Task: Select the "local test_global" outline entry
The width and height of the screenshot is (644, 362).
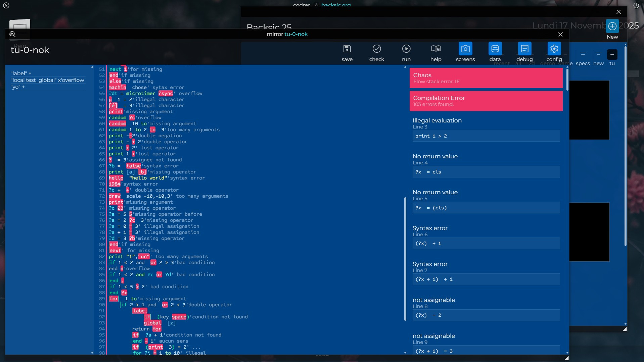Action: 47,80
